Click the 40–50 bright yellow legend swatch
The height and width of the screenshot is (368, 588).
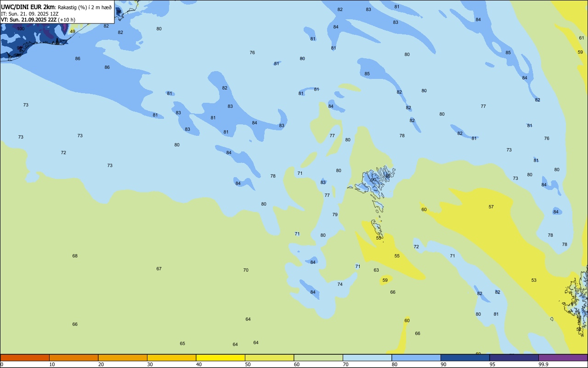[x=220, y=357]
